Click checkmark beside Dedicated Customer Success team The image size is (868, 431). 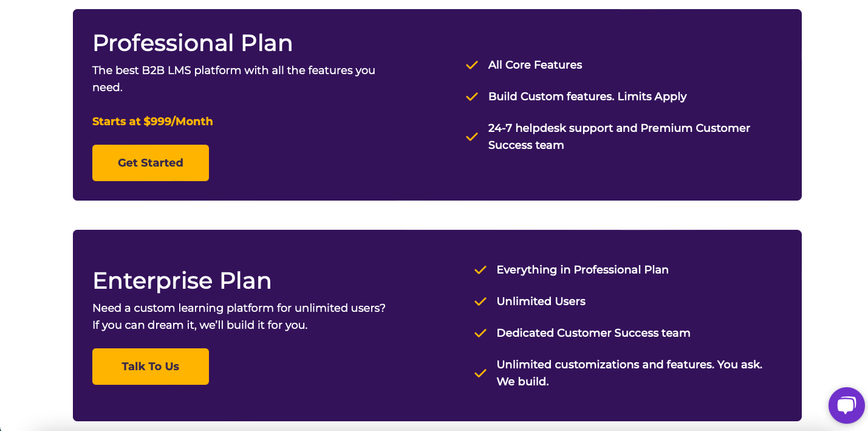pyautogui.click(x=480, y=333)
